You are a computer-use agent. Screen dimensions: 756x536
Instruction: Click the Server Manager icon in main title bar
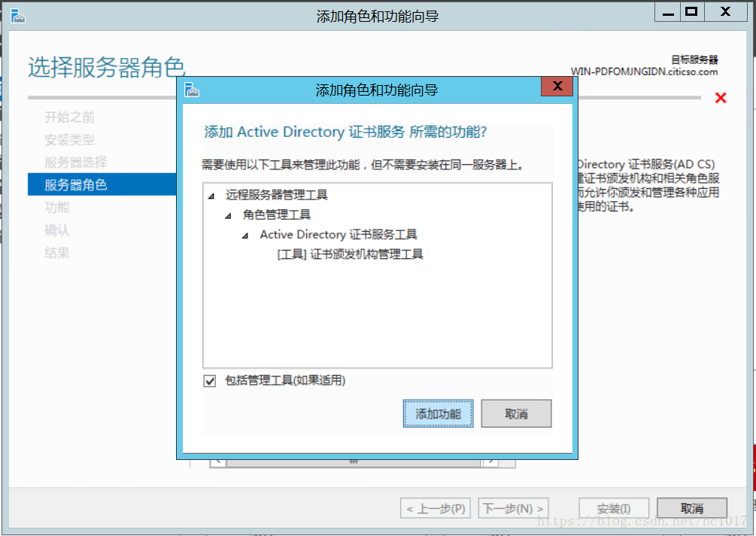(x=18, y=16)
